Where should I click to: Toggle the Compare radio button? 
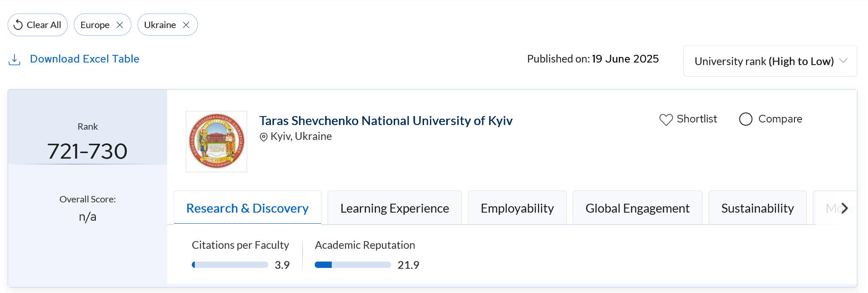[x=746, y=119]
